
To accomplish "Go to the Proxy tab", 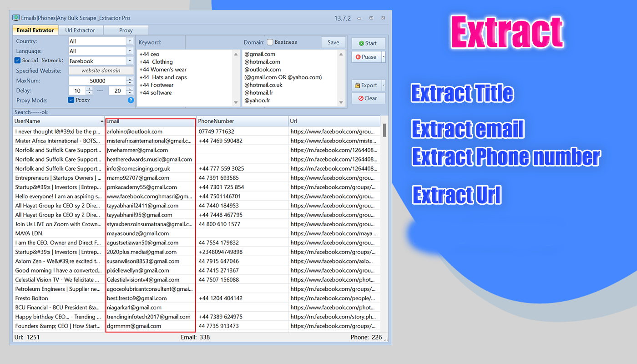I will [x=126, y=30].
